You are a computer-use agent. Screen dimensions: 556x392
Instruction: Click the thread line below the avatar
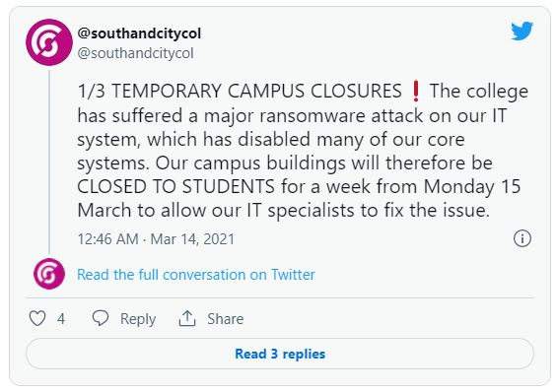pyautogui.click(x=49, y=162)
